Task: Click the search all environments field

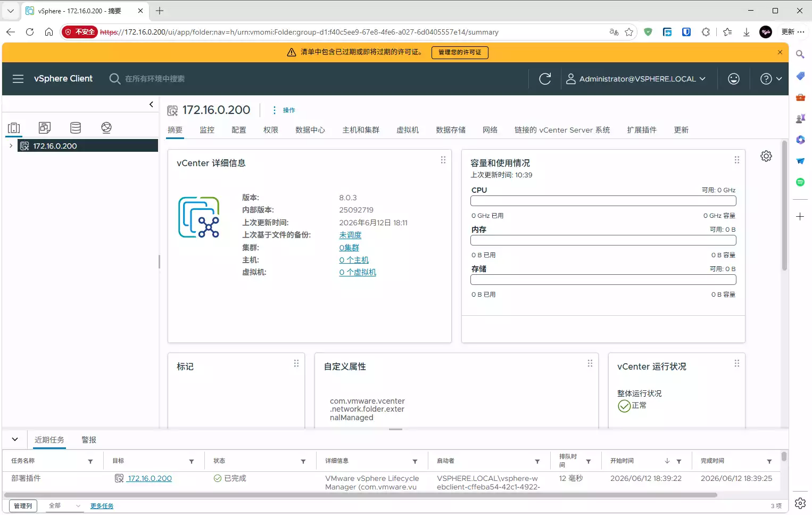Action: point(154,79)
